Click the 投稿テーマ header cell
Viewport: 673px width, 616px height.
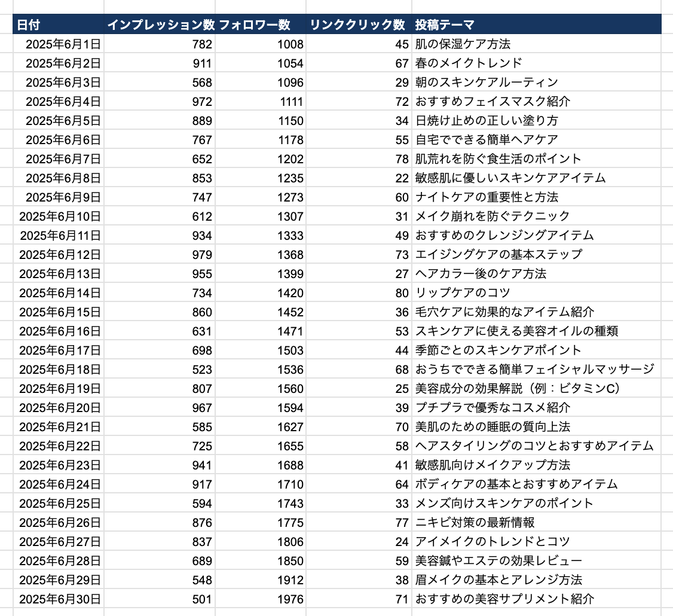(x=537, y=25)
